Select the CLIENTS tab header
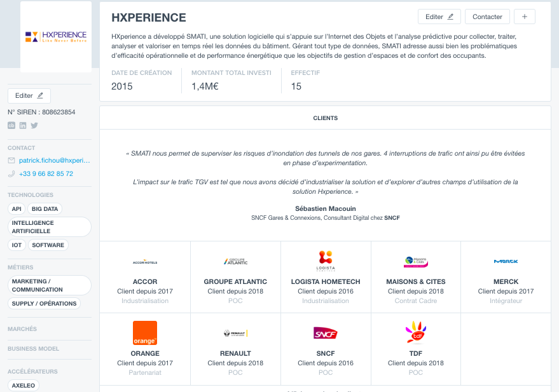 click(325, 118)
